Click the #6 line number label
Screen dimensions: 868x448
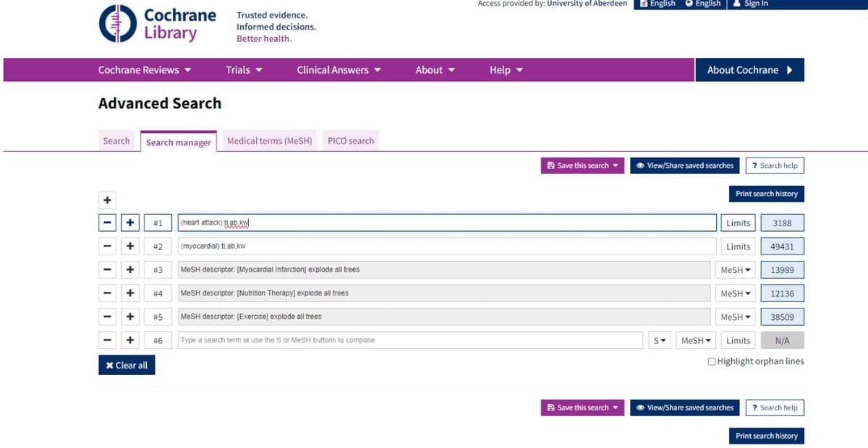[x=158, y=340]
